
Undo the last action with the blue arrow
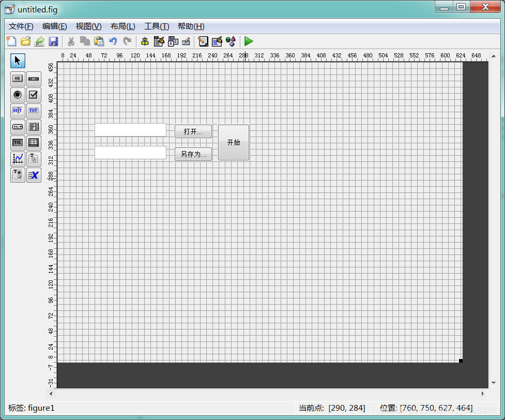click(x=113, y=41)
